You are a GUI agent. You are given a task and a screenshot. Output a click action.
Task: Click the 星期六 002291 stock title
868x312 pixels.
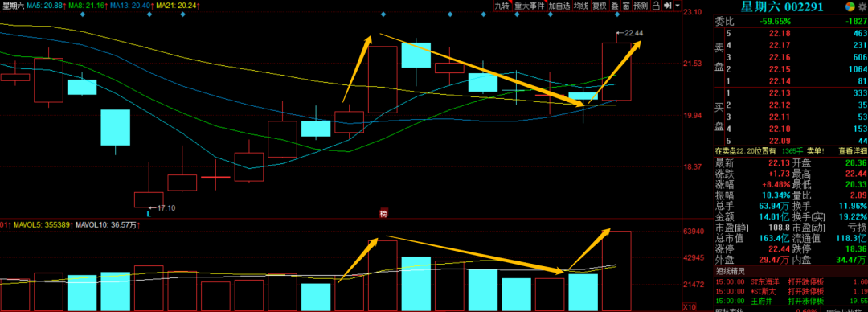coord(782,6)
